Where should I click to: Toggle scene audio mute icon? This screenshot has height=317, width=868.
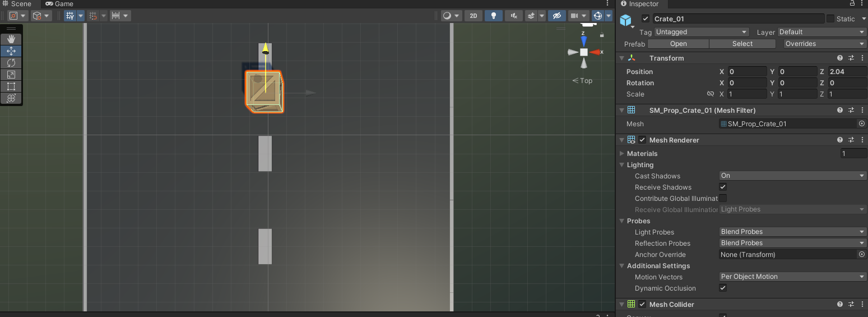click(513, 16)
